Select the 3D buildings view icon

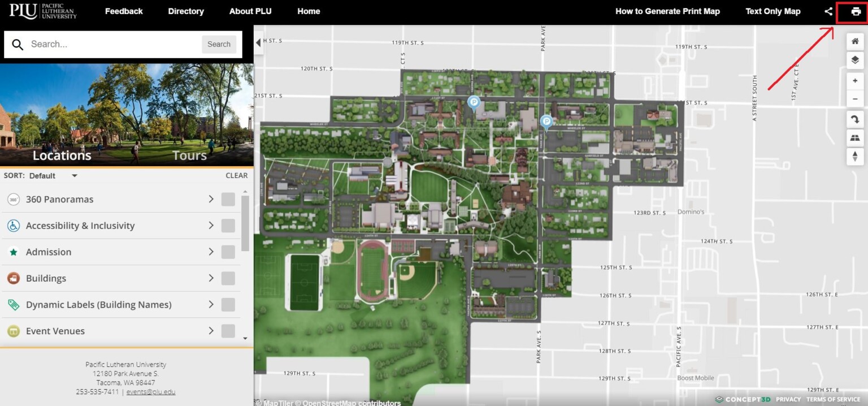click(x=855, y=137)
